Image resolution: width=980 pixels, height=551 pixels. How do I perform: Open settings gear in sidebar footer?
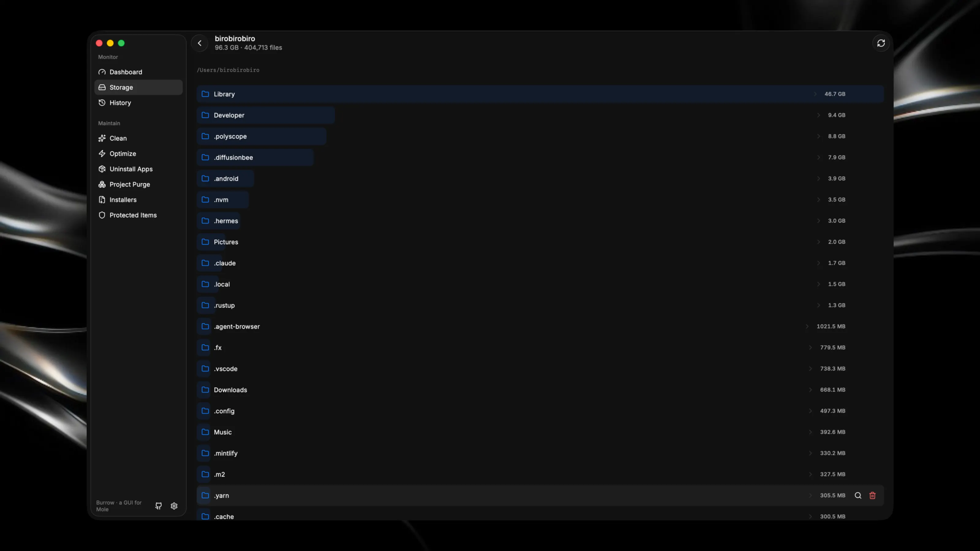pyautogui.click(x=174, y=506)
